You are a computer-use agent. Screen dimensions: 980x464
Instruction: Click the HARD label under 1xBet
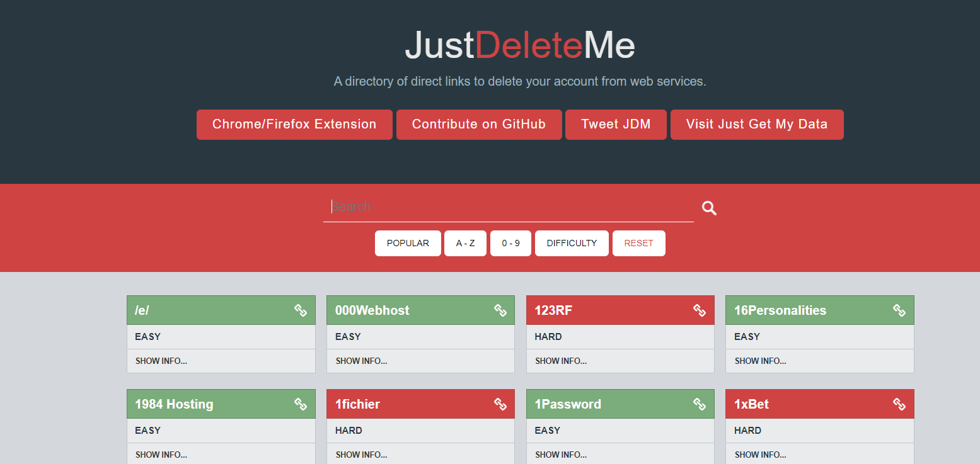(x=747, y=431)
